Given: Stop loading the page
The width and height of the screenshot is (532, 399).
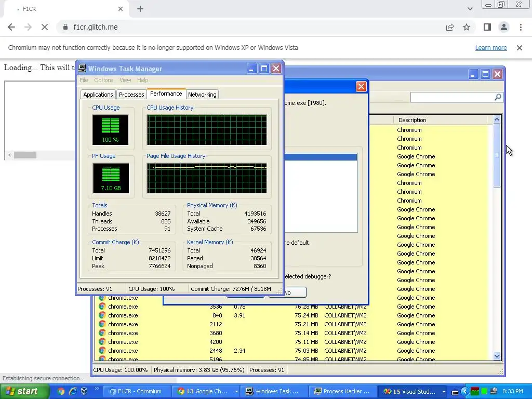Looking at the screenshot, I should (x=45, y=27).
